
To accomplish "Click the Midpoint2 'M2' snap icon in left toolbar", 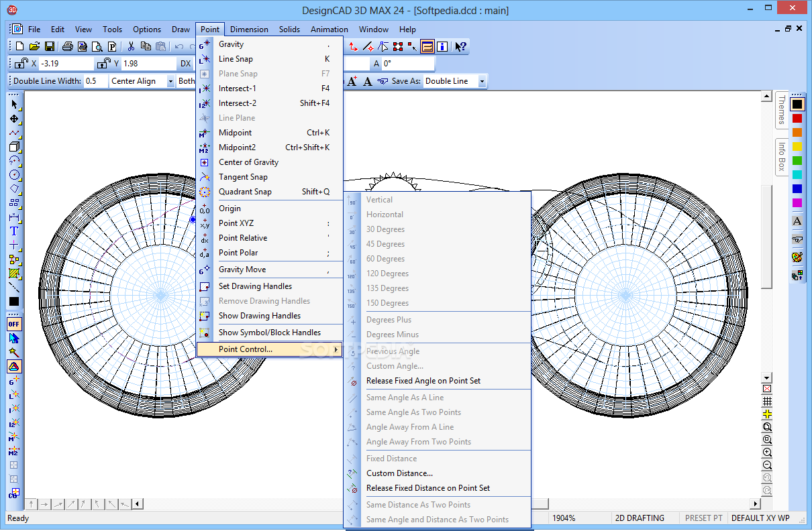I will pos(14,451).
